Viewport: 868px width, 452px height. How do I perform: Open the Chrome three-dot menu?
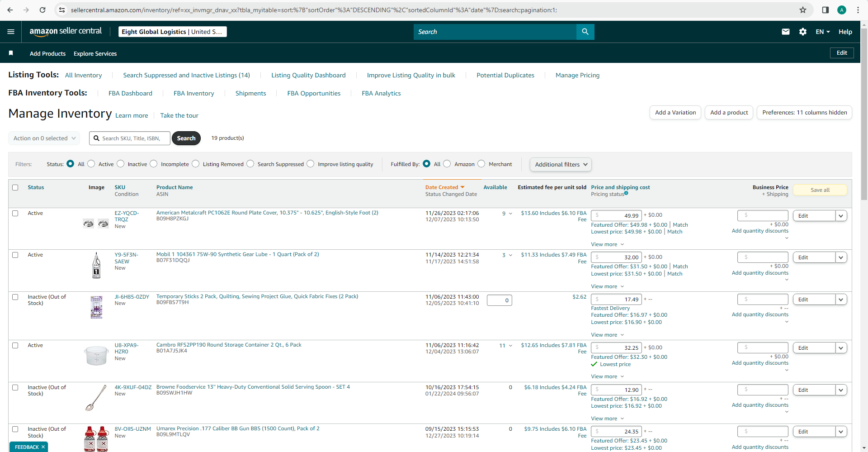pos(858,10)
